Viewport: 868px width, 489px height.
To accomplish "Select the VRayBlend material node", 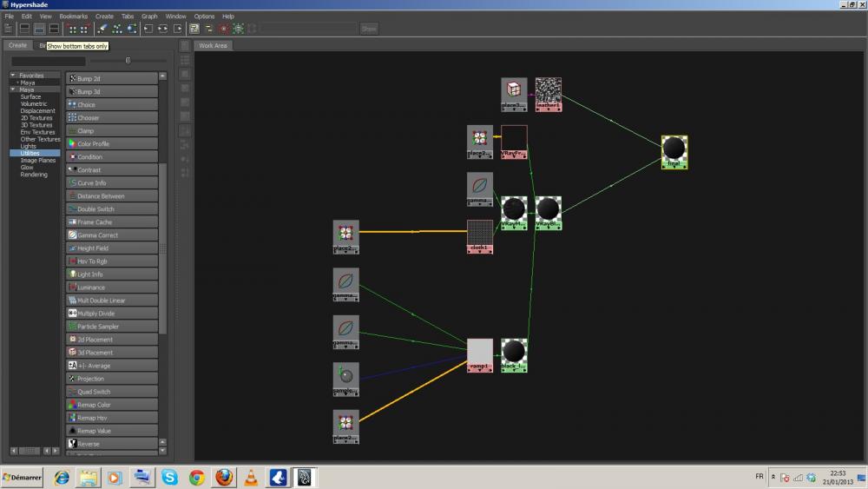I will tap(549, 213).
